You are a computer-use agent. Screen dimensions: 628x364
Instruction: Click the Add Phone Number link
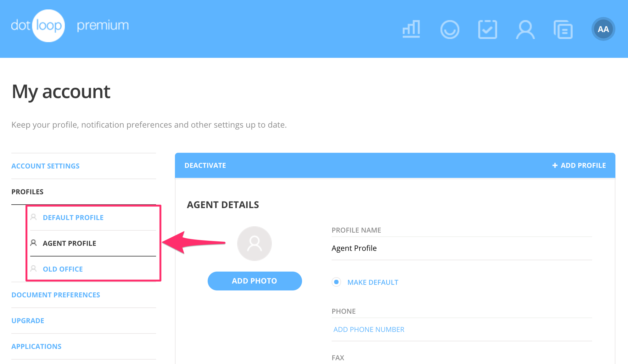[x=368, y=329]
